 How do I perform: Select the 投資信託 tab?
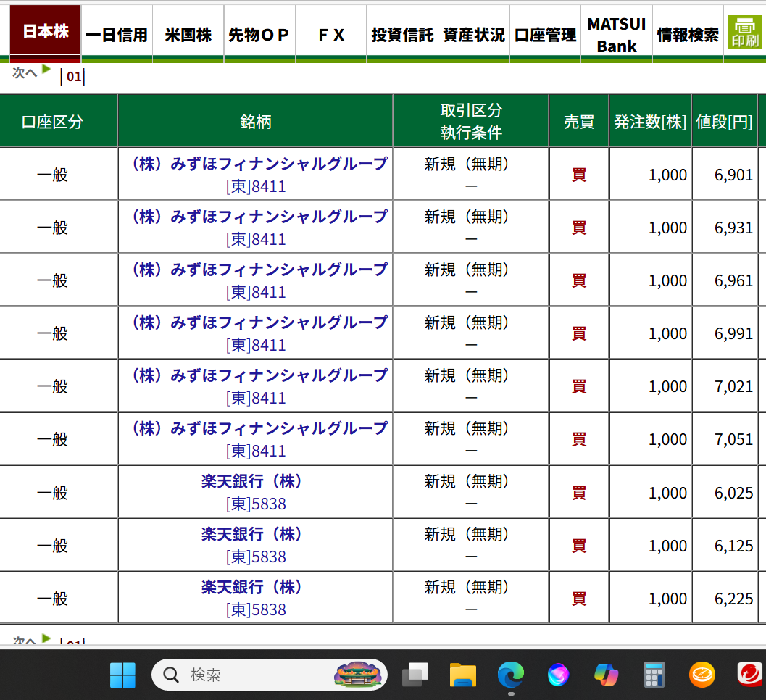402,34
